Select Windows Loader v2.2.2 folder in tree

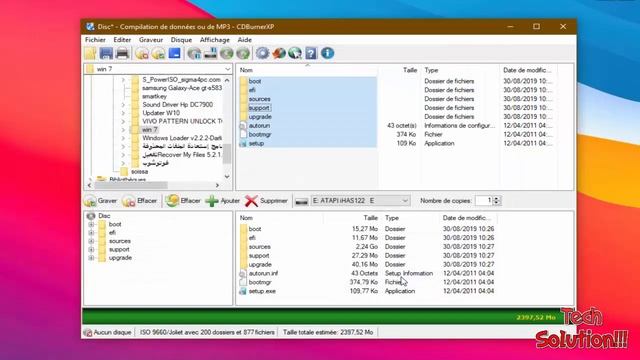182,138
